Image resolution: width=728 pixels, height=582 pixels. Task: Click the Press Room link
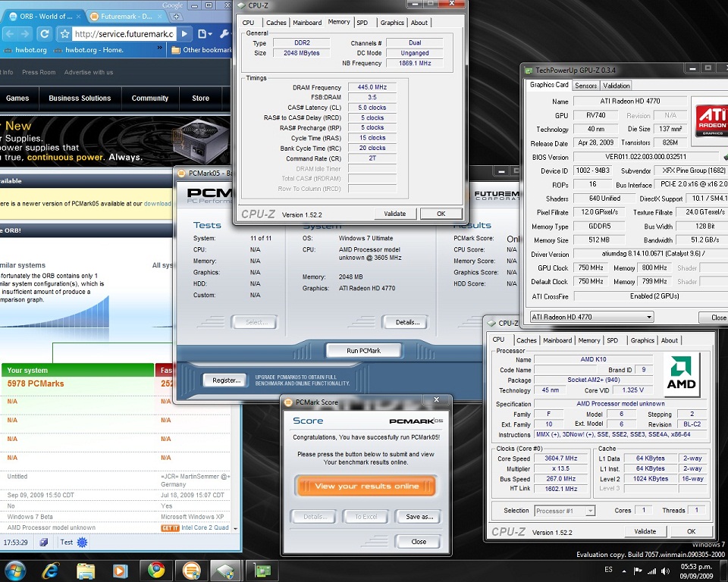[x=39, y=73]
